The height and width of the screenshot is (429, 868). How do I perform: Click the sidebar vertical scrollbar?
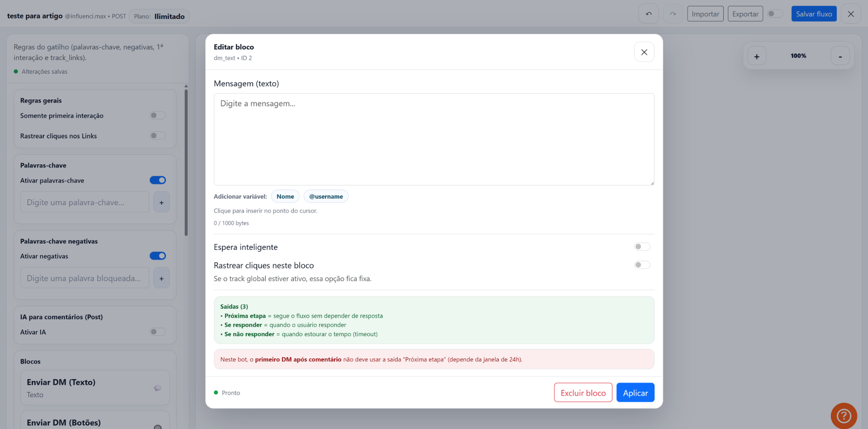[186, 161]
